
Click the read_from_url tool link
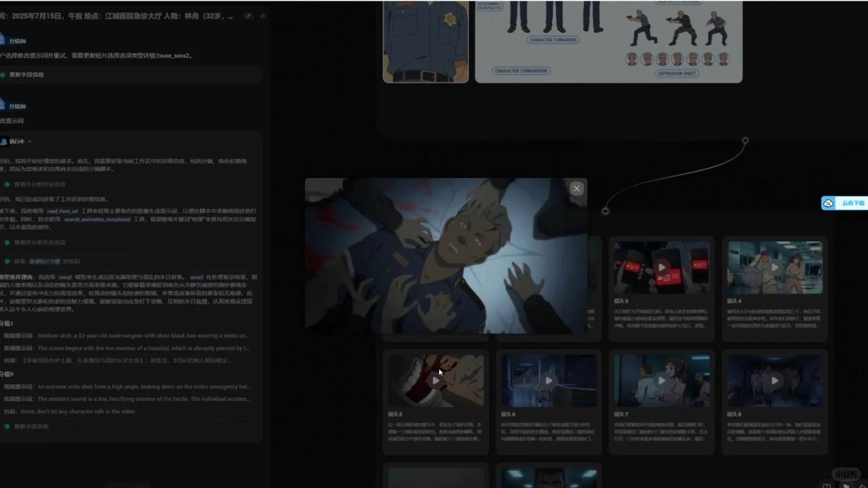[x=62, y=211]
